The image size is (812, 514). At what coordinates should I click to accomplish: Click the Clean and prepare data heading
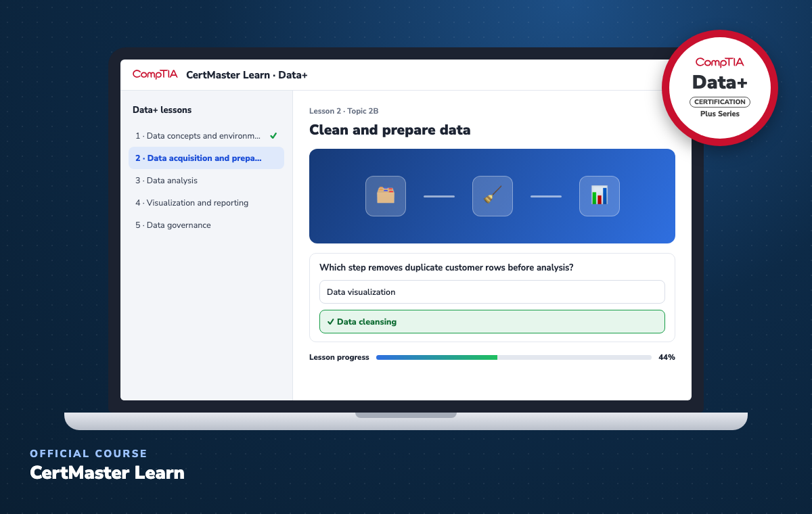click(x=390, y=130)
